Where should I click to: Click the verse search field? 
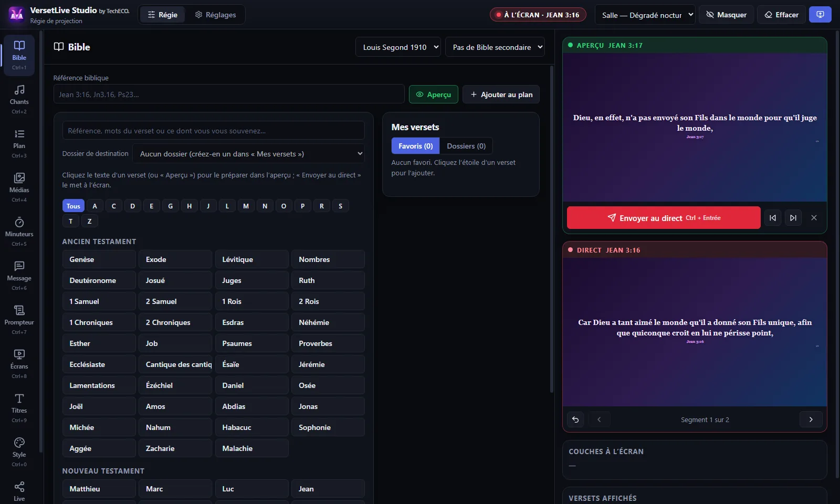click(214, 131)
